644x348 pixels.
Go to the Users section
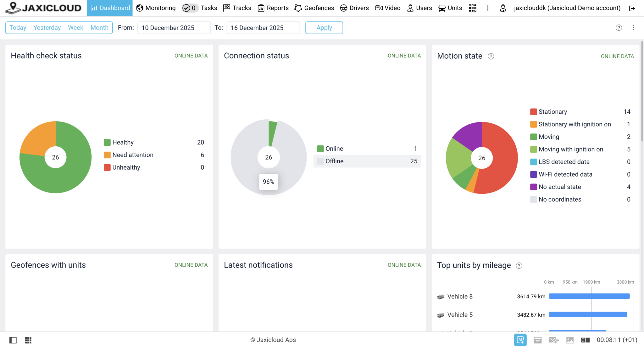tap(419, 8)
